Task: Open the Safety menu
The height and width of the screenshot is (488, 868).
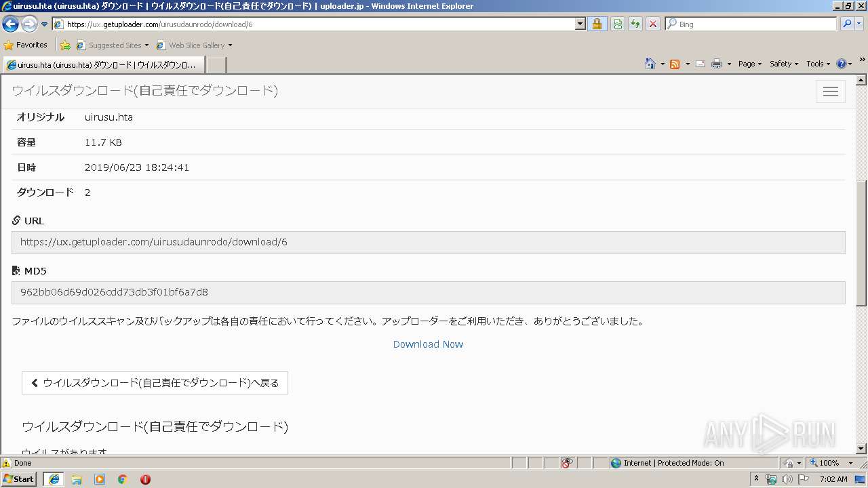Action: click(x=785, y=64)
